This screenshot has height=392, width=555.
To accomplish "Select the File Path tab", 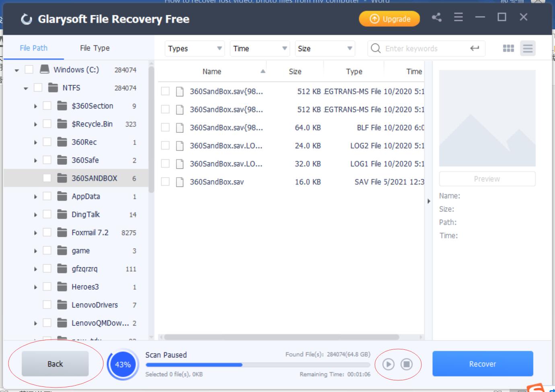I will [33, 48].
